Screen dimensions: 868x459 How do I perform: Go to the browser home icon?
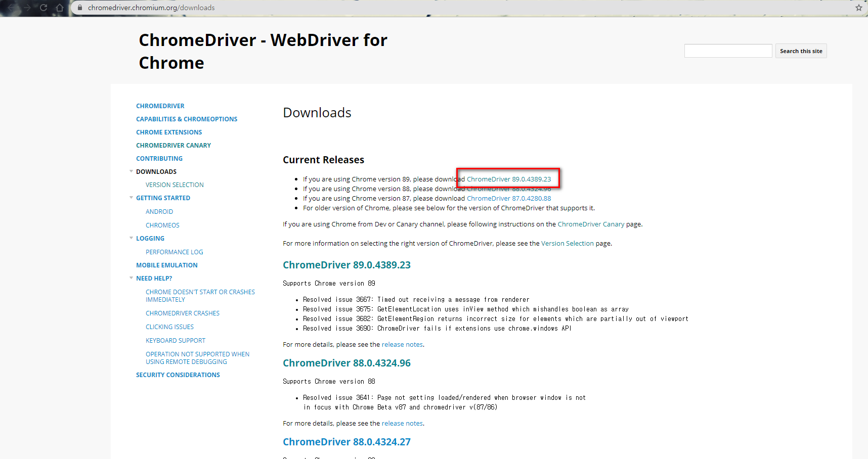[60, 8]
